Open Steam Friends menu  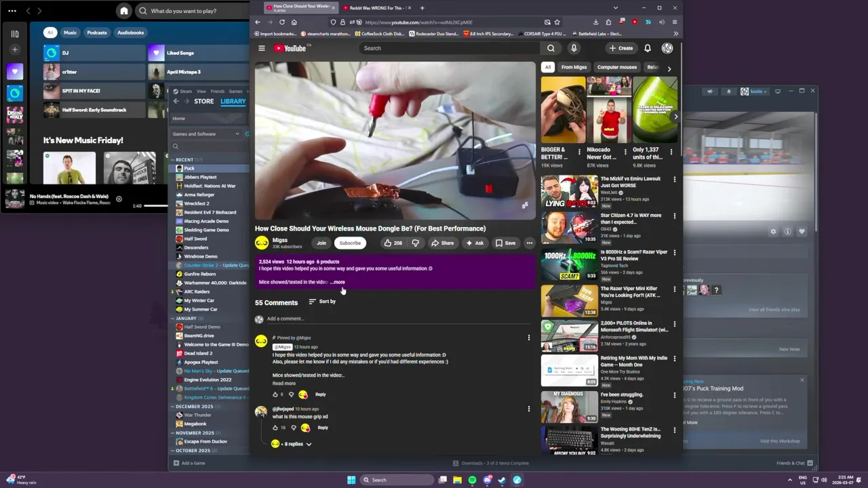(x=217, y=91)
